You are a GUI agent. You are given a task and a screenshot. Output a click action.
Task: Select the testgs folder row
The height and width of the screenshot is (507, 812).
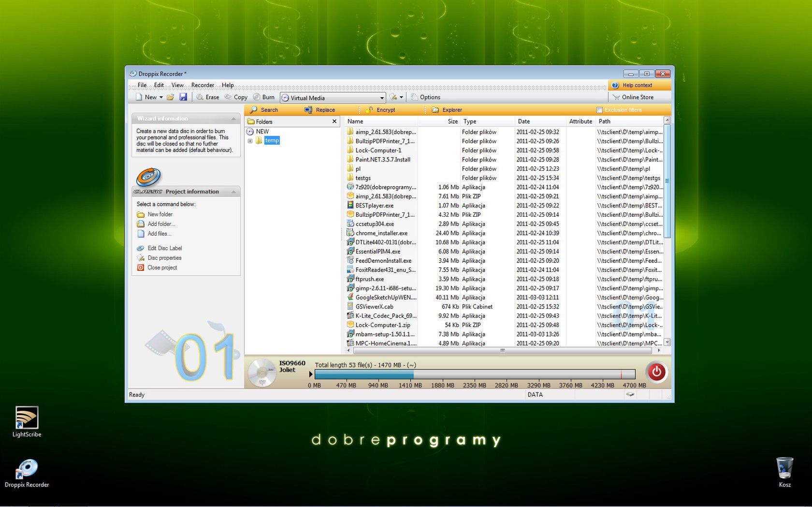(504, 178)
